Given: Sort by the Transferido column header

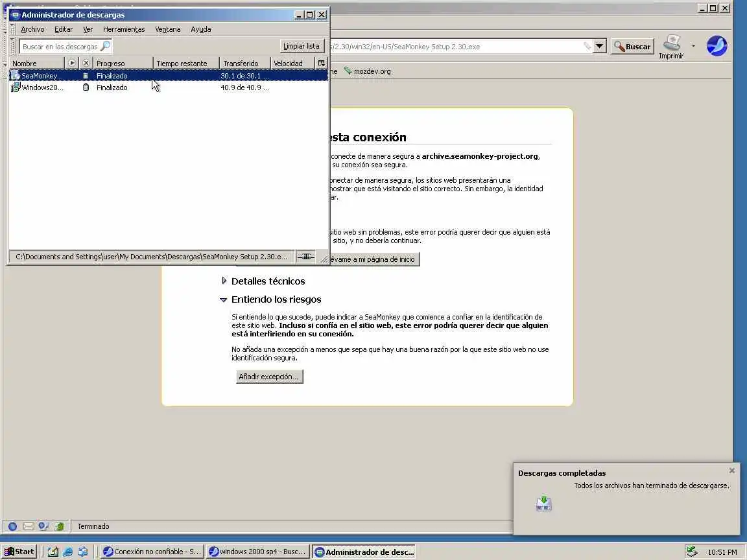Looking at the screenshot, I should pos(245,63).
